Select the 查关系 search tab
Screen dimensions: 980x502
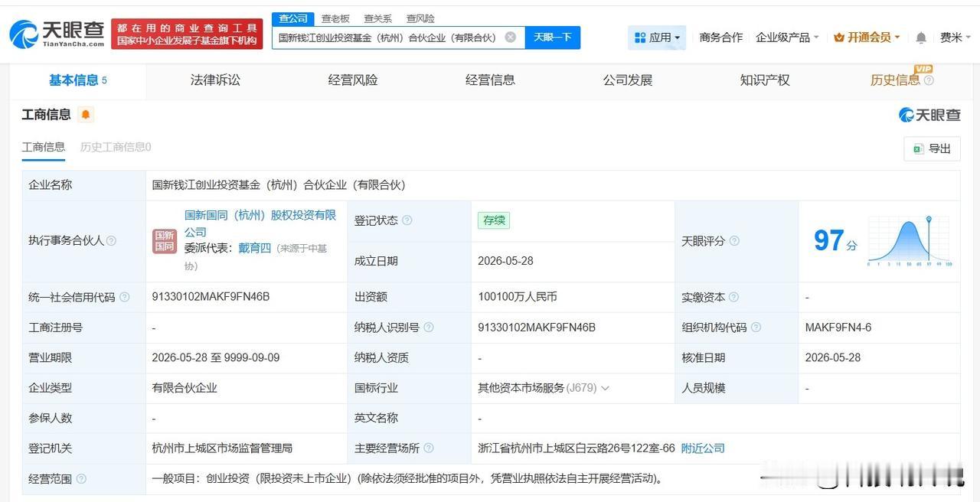coord(377,18)
